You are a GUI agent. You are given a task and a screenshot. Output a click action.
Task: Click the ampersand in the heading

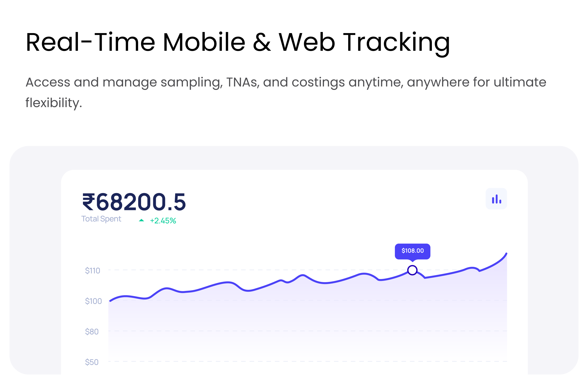262,42
